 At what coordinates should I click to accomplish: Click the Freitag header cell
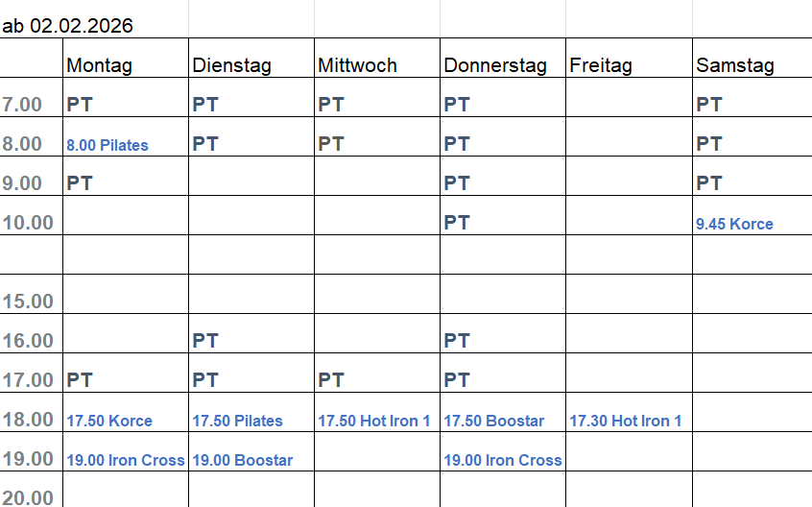coord(601,65)
